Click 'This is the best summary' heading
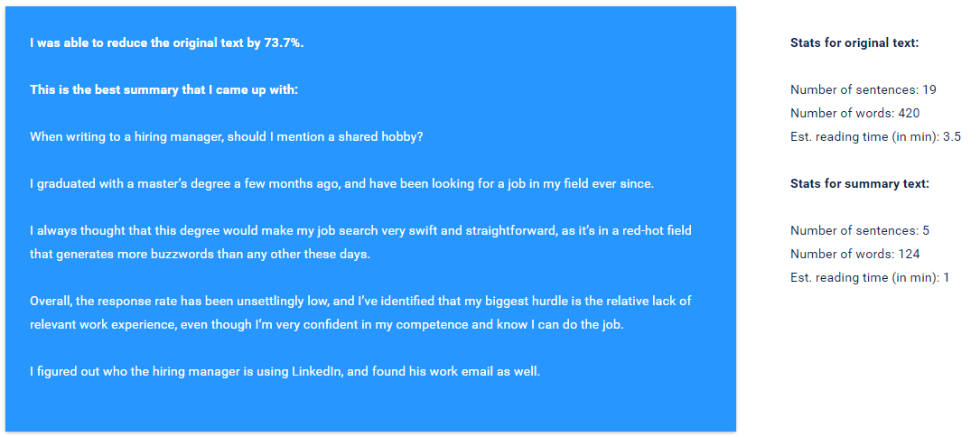The image size is (980, 437). [x=163, y=90]
